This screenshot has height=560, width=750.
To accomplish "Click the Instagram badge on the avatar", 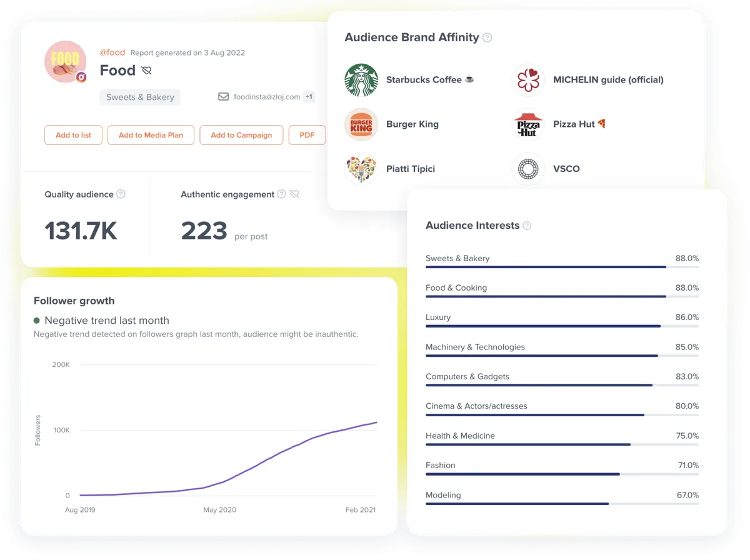I will (x=81, y=77).
